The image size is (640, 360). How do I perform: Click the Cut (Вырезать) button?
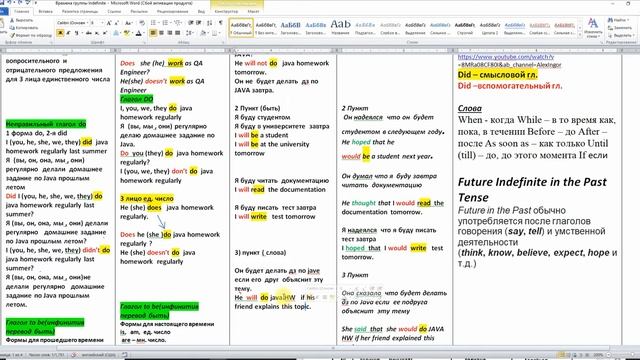(21, 20)
